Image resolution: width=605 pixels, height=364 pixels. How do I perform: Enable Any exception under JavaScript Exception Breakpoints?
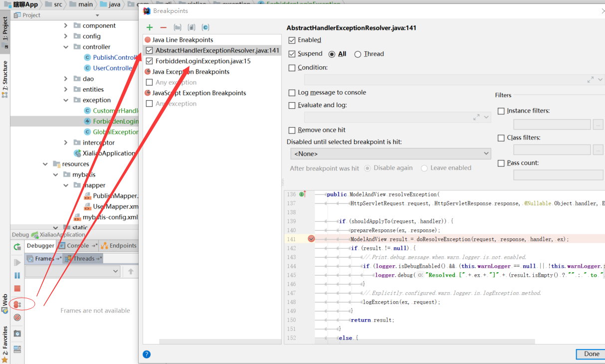coord(149,104)
